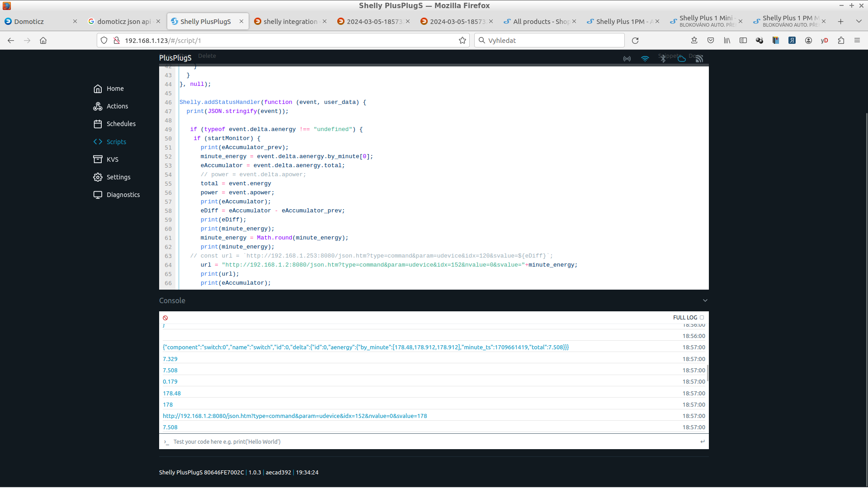Open the Firefox home page button
The image size is (868, 488).
click(43, 41)
